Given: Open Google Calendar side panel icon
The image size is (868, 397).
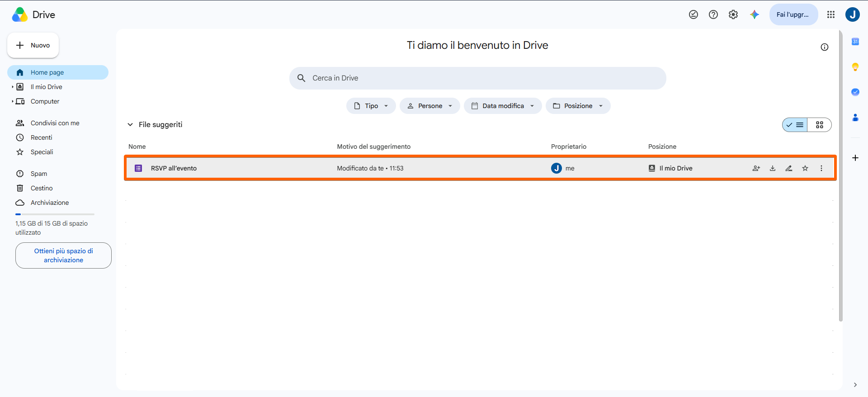Looking at the screenshot, I should (x=855, y=42).
